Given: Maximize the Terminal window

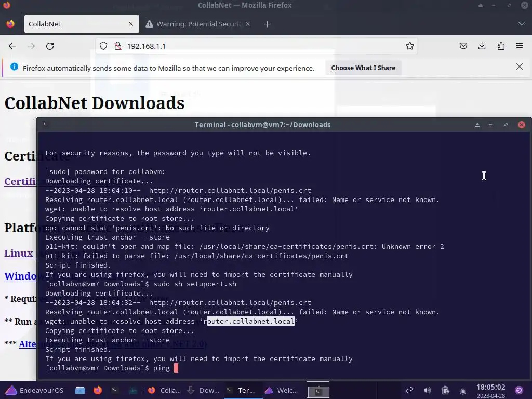Looking at the screenshot, I should [x=506, y=125].
